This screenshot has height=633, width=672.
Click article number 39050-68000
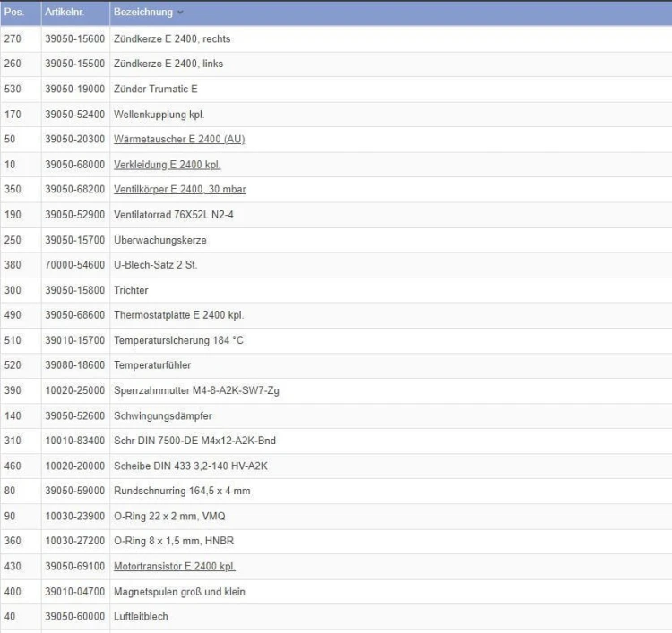75,165
